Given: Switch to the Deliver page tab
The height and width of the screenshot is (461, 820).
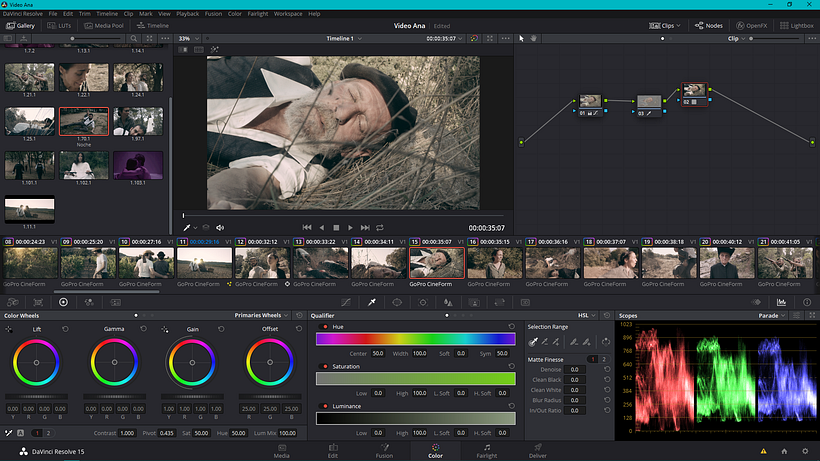Looking at the screenshot, I should tap(538, 451).
